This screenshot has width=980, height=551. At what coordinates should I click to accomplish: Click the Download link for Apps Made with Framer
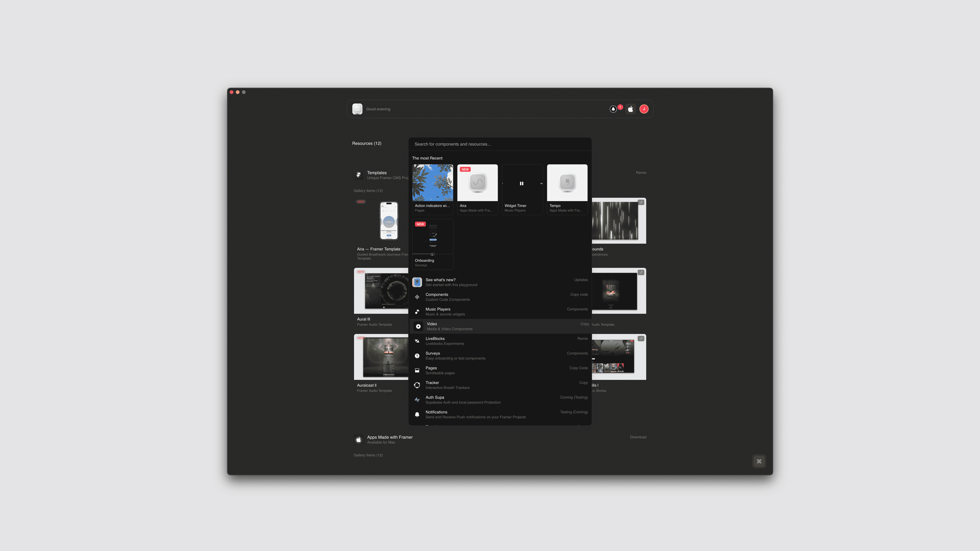point(638,437)
